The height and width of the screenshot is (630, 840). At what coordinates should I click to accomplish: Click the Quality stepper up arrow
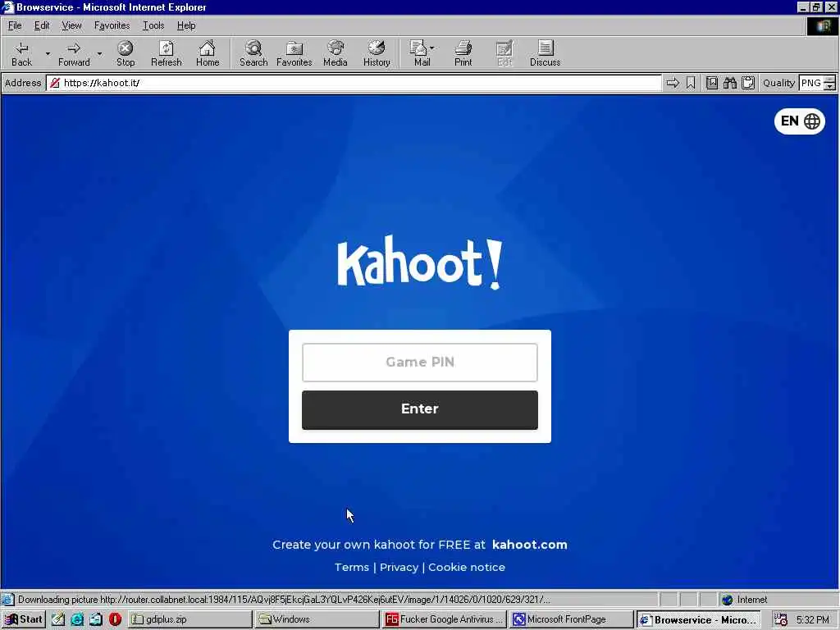coord(830,79)
